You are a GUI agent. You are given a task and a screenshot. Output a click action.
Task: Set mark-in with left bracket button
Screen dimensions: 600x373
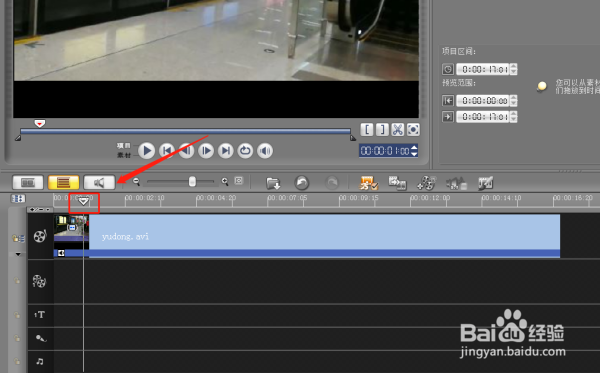point(367,129)
